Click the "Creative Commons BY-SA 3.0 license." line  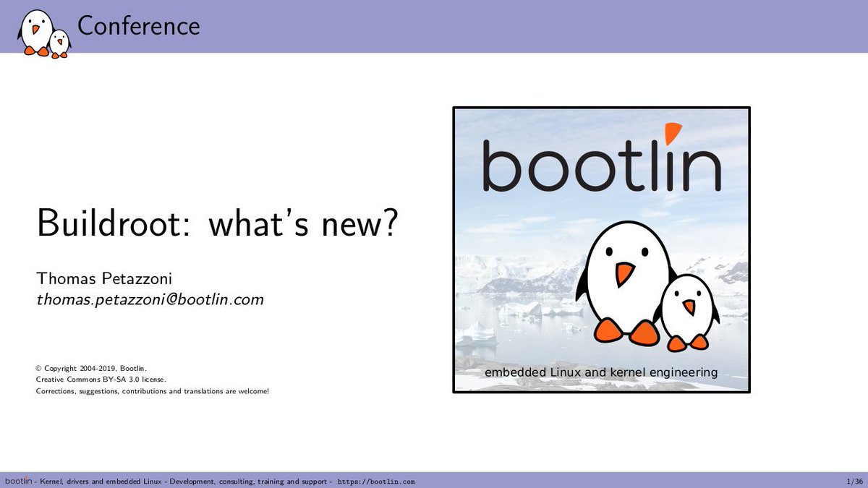pyautogui.click(x=101, y=380)
